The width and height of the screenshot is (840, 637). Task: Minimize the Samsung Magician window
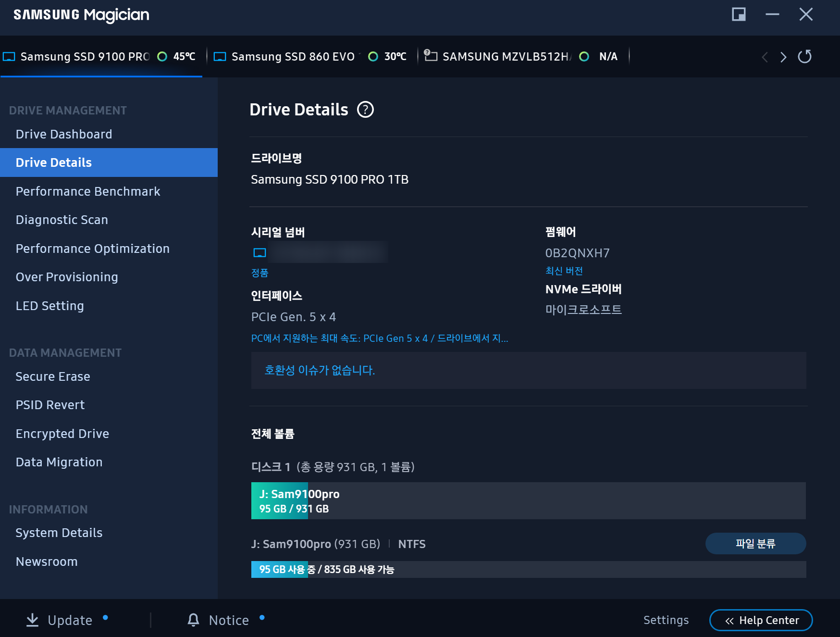point(772,14)
